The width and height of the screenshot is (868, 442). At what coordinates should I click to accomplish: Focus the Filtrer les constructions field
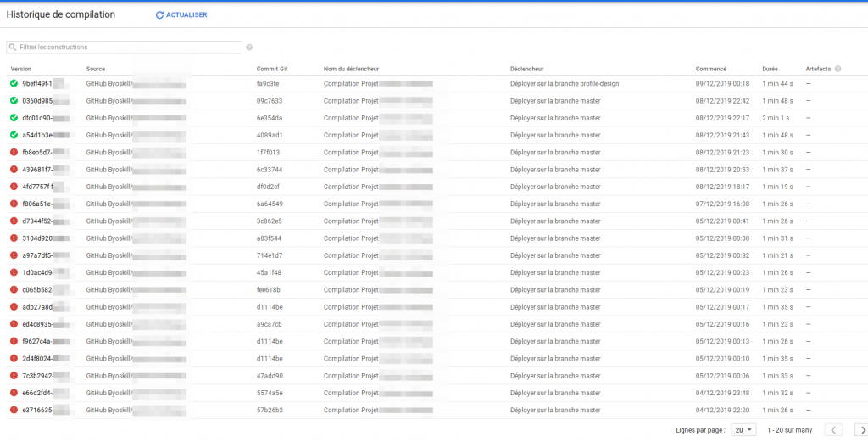click(x=127, y=48)
